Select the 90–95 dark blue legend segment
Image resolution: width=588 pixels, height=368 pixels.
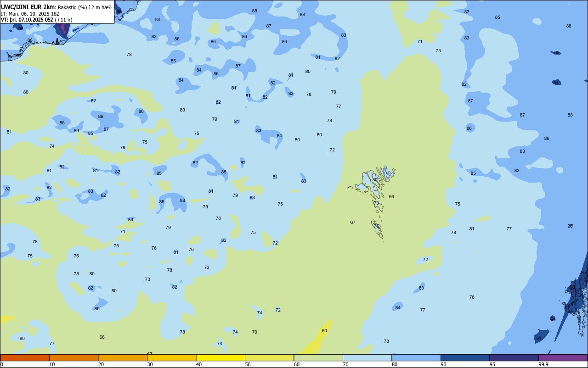tap(465, 357)
